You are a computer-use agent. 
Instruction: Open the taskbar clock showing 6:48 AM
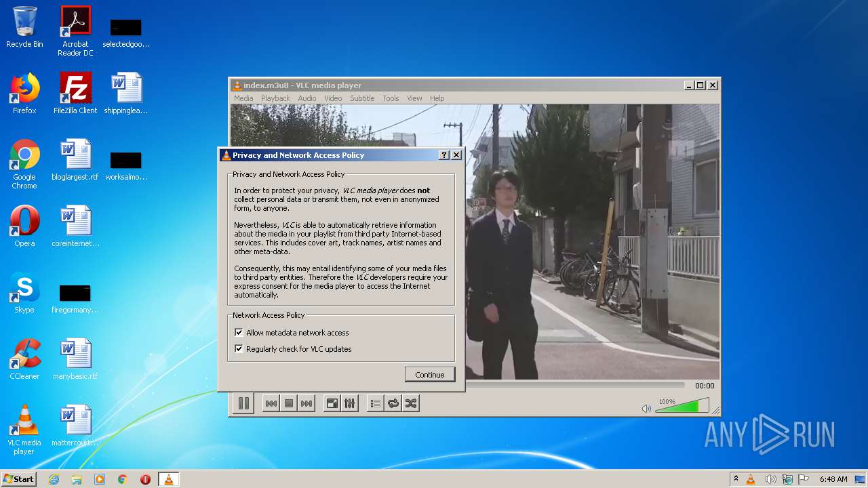pyautogui.click(x=833, y=479)
